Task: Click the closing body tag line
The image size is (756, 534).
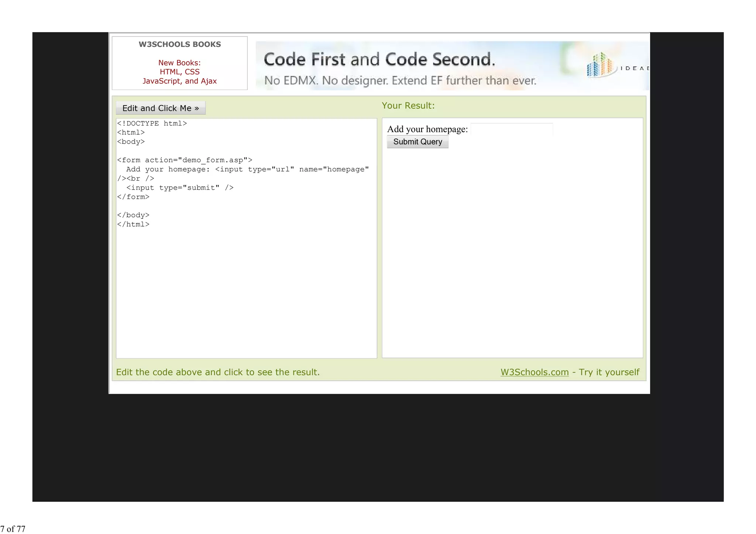Action: (133, 215)
